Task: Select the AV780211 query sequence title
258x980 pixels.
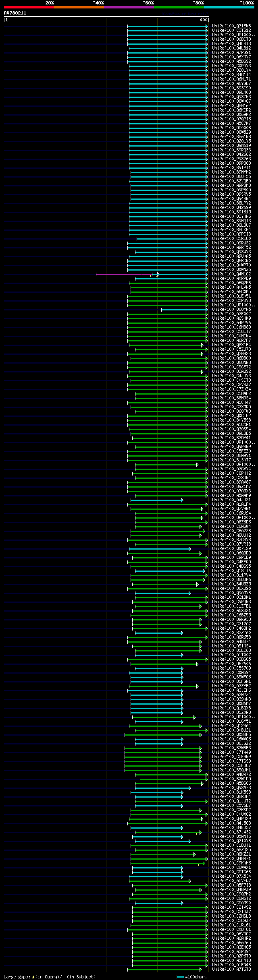Action: (x=15, y=13)
